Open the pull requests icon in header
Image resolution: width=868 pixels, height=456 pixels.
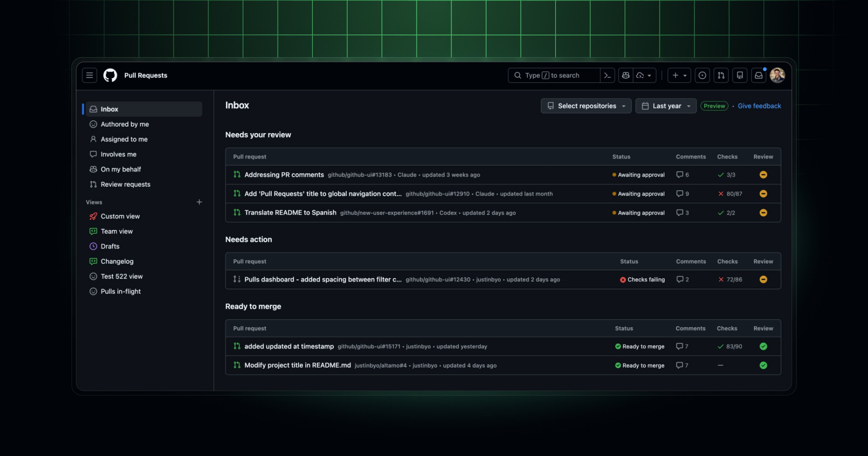point(721,75)
